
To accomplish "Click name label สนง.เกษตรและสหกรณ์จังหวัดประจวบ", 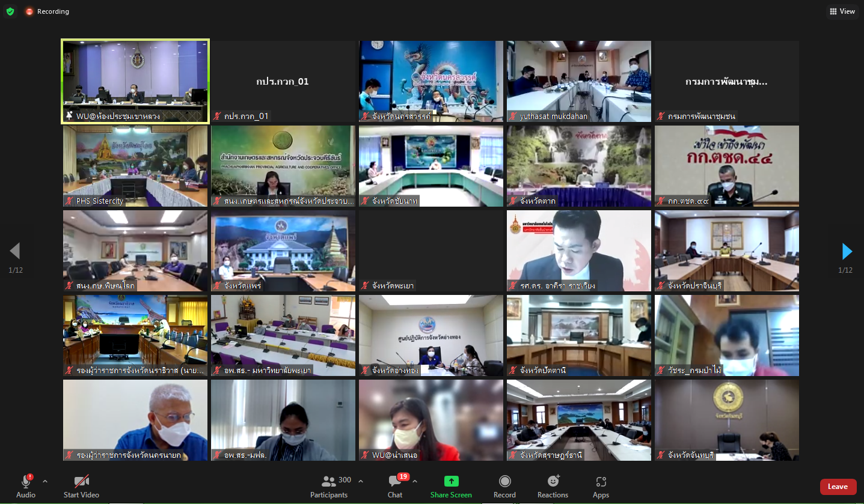I will coord(289,201).
